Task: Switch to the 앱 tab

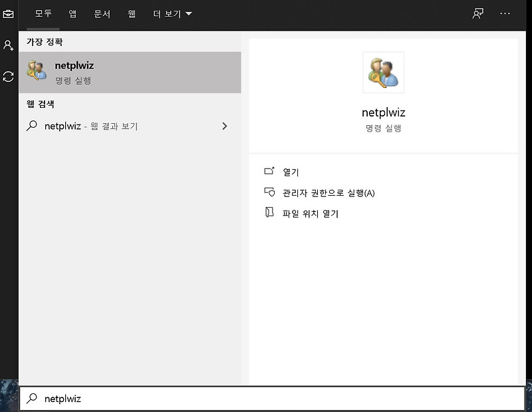Action: [x=72, y=13]
